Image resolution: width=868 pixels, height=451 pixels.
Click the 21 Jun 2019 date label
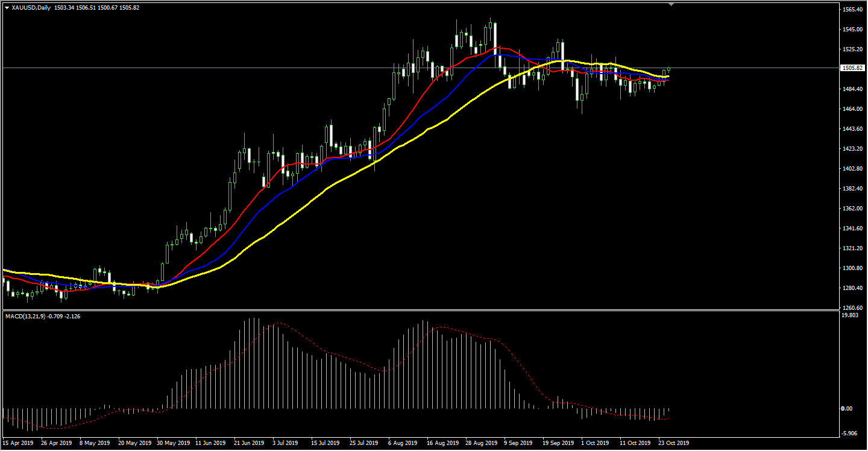point(250,443)
